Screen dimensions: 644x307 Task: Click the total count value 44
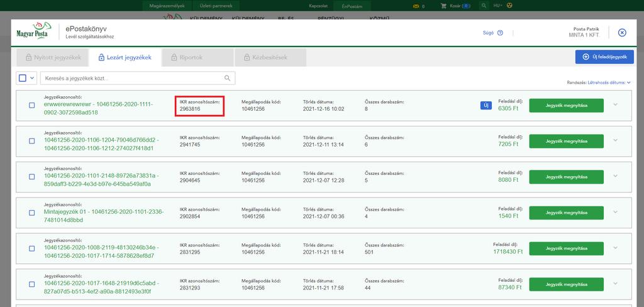pyautogui.click(x=367, y=287)
